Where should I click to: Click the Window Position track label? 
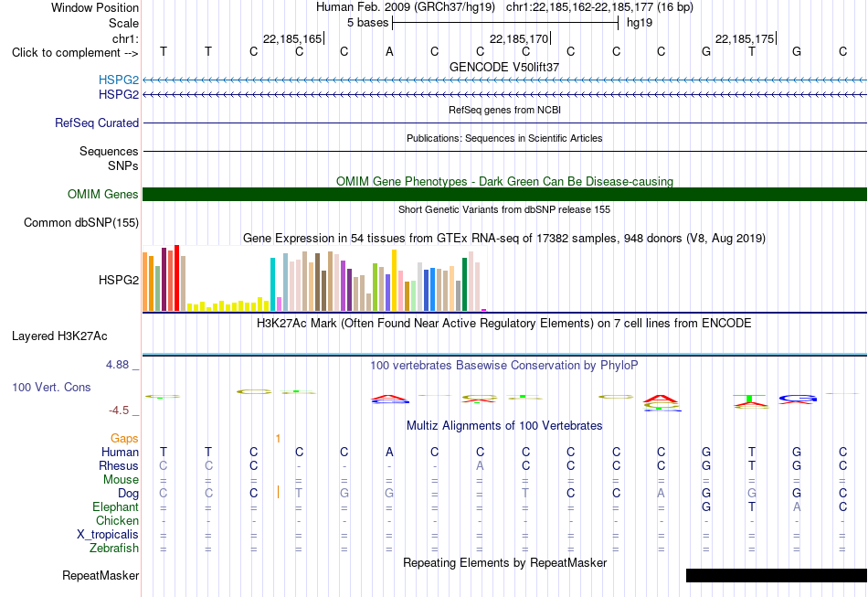pos(95,7)
